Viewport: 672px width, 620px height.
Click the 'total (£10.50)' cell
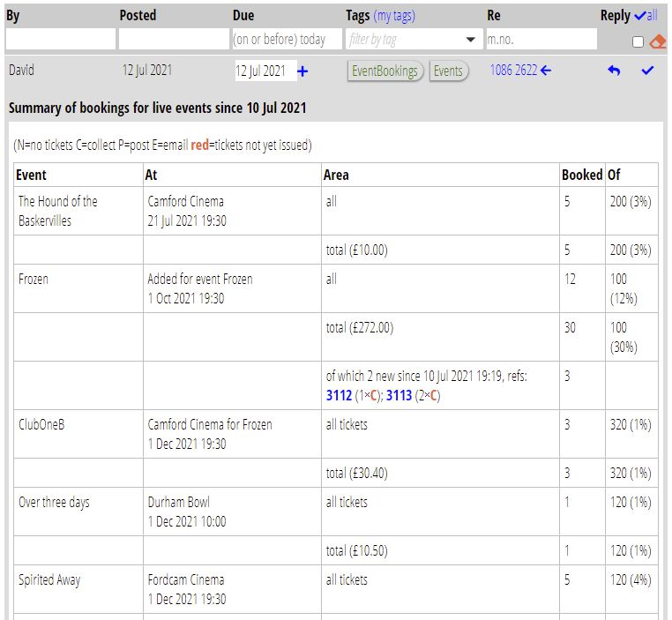[x=441, y=550]
